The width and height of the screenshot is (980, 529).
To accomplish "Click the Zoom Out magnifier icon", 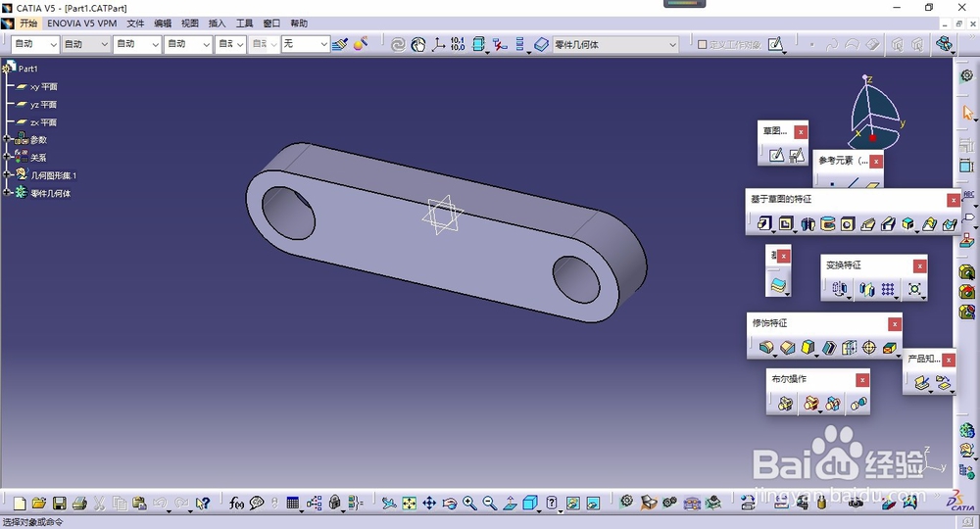I will click(489, 503).
